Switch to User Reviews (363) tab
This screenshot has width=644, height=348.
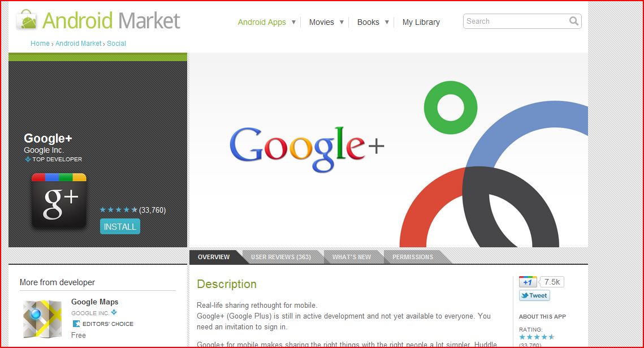(281, 257)
